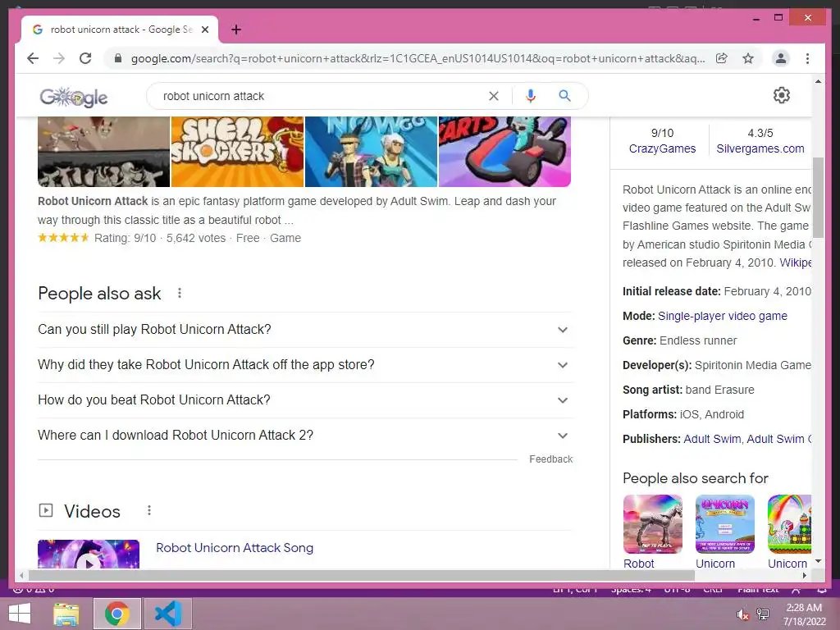The height and width of the screenshot is (630, 840).
Task: Click the browser forward arrow
Action: (x=59, y=58)
